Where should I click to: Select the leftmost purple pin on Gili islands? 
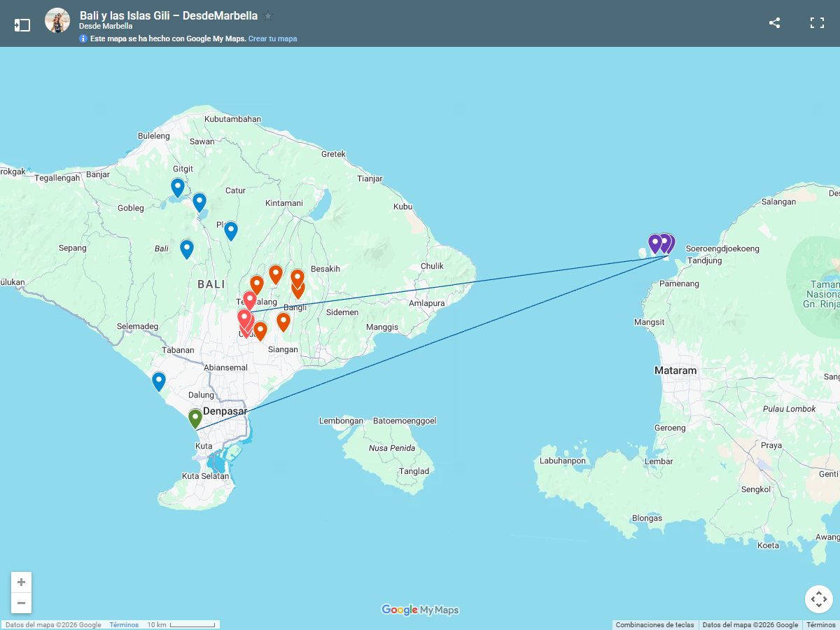click(x=655, y=244)
